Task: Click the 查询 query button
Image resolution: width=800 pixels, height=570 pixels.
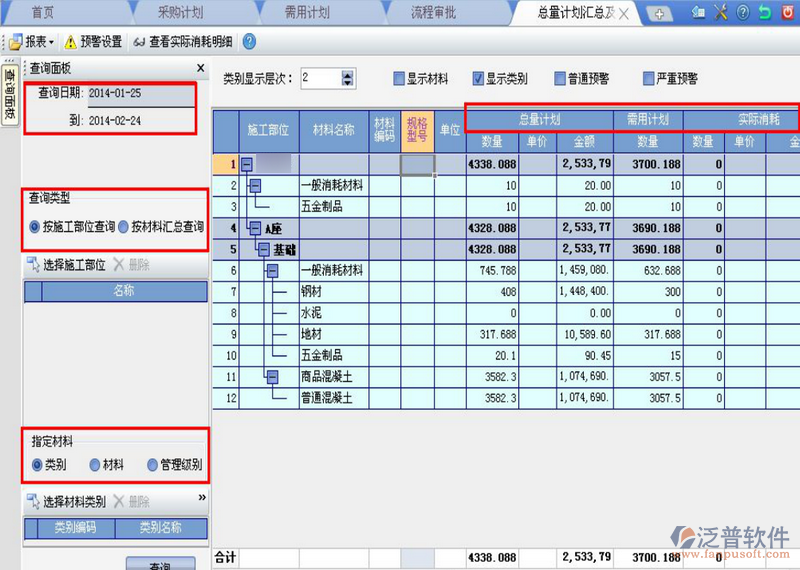Action: [159, 565]
